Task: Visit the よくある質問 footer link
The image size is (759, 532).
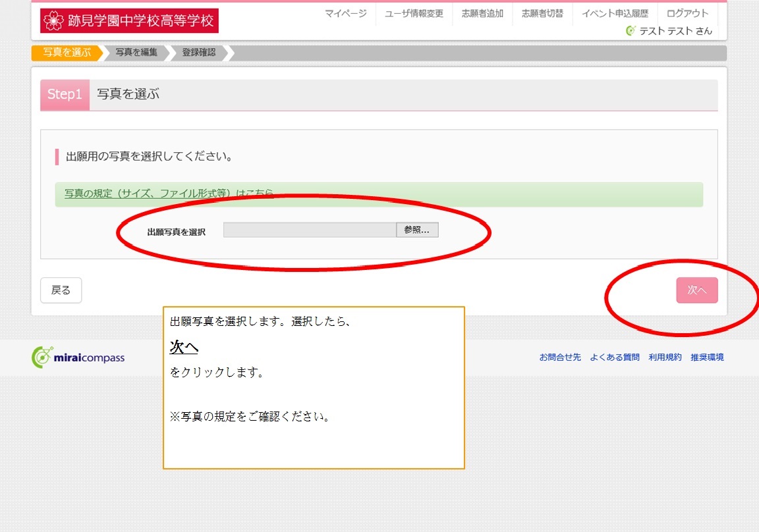Action: [614, 358]
